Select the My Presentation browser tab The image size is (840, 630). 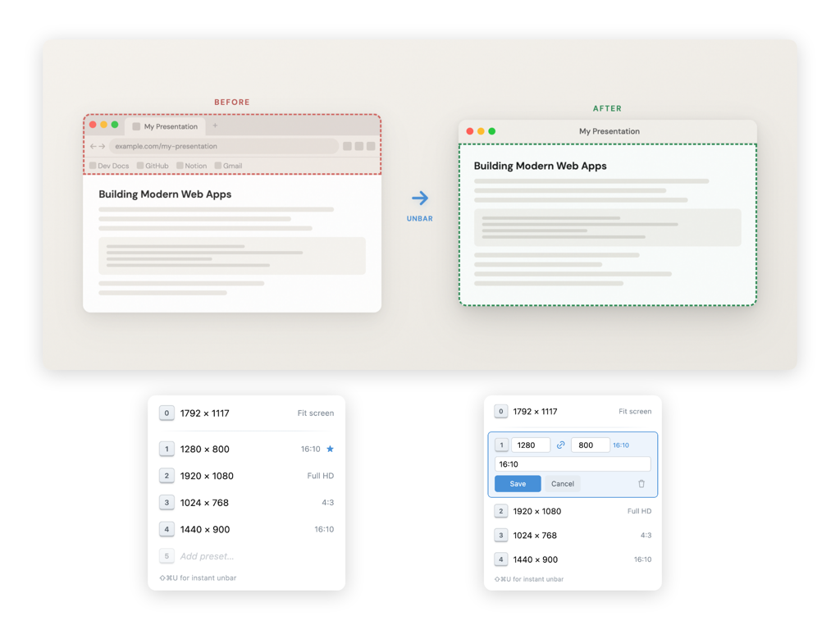click(166, 126)
